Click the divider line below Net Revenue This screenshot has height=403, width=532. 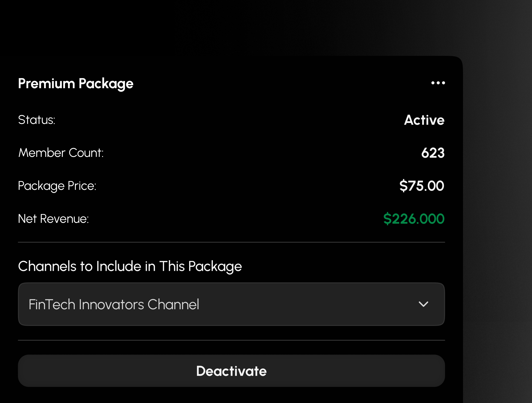tap(231, 242)
